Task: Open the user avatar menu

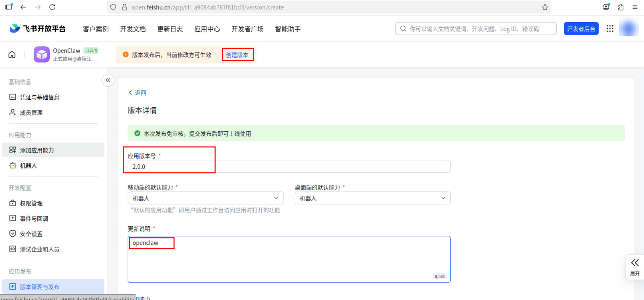Action: (629, 29)
